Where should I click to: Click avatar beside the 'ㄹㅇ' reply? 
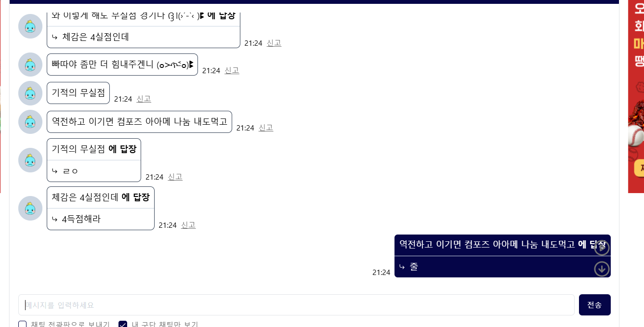click(30, 160)
